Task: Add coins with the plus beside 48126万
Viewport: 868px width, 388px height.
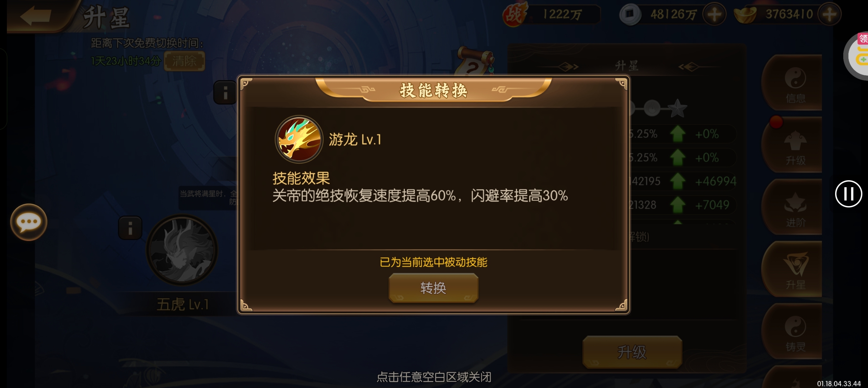Action: pyautogui.click(x=714, y=14)
